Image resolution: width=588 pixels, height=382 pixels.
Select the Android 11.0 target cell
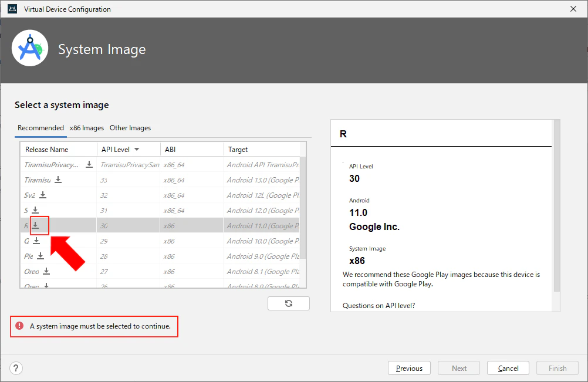(263, 226)
